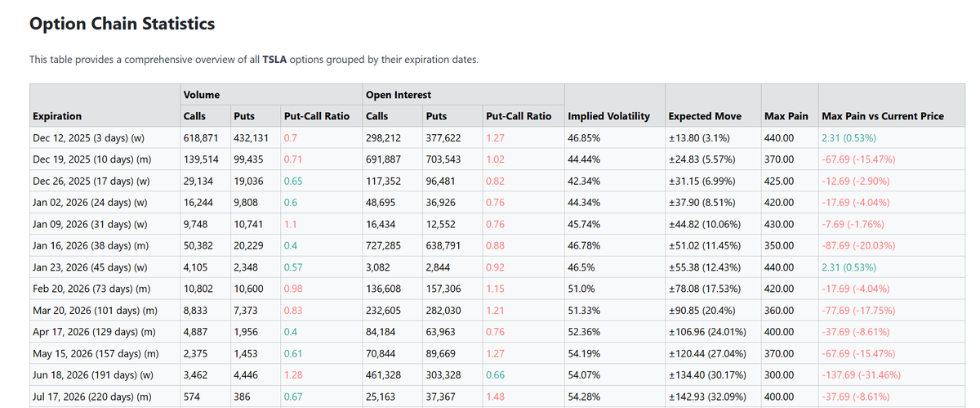
Task: Click puts volume value 4,446
Action: coord(246,375)
